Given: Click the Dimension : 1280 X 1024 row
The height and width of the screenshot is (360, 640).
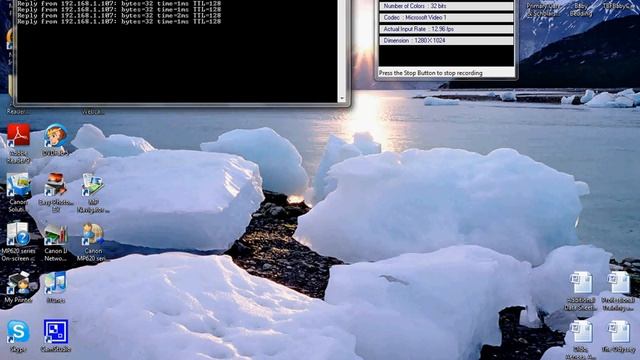Looking at the screenshot, I should (446, 40).
